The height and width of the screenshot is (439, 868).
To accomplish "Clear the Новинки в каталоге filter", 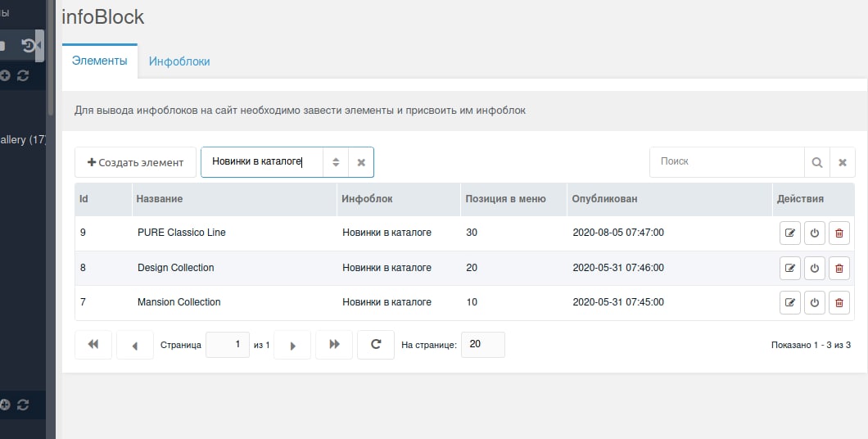I will (x=361, y=162).
